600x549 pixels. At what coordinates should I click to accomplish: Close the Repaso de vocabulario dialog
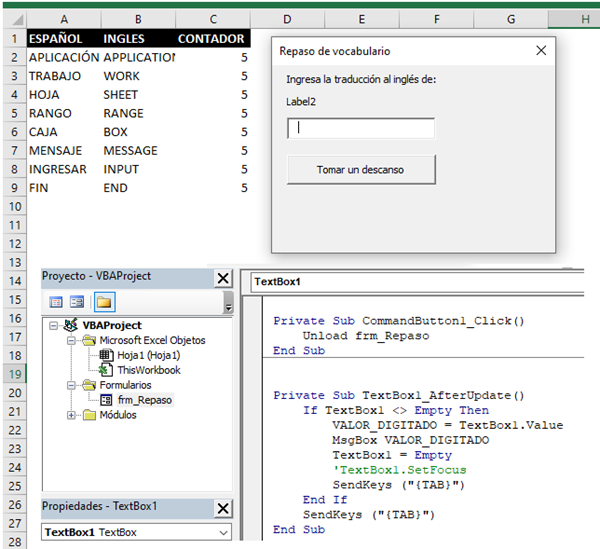coord(542,50)
